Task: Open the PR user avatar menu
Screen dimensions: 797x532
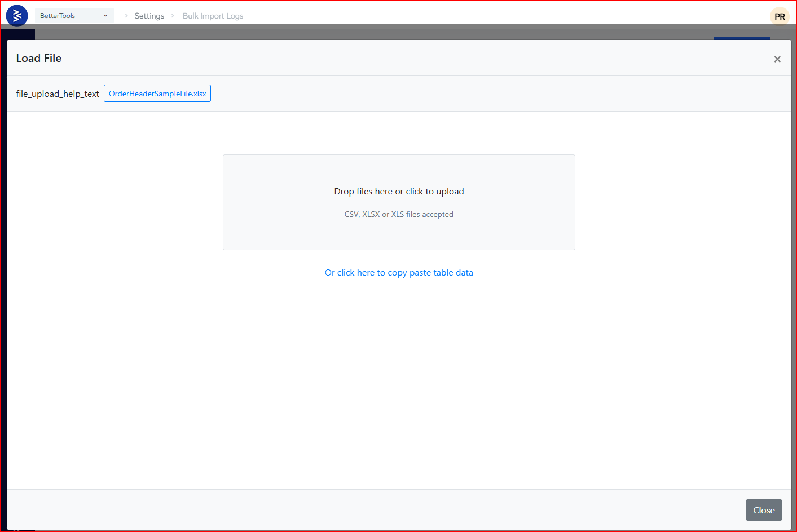Action: point(780,16)
